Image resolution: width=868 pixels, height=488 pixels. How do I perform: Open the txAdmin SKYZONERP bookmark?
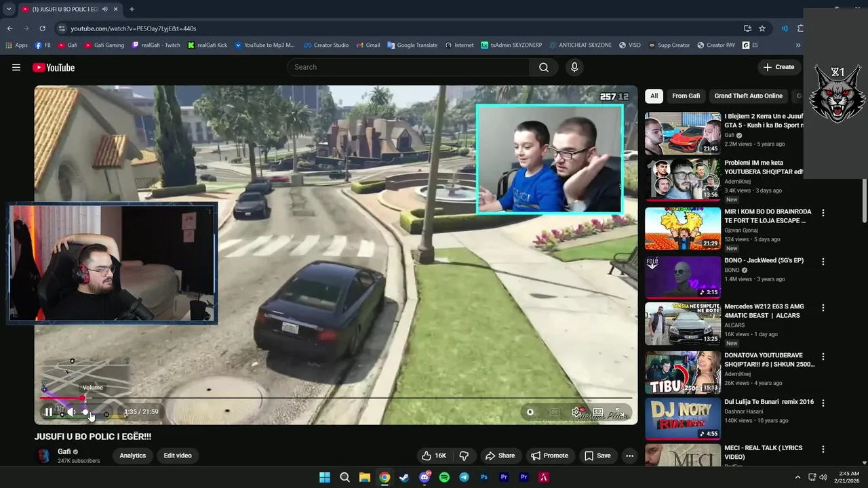pos(511,45)
